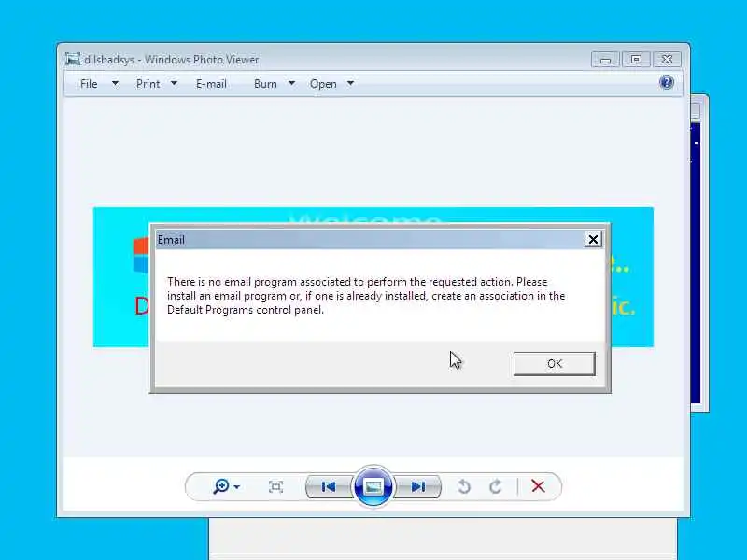Viewport: 747px width, 560px height.
Task: Click the blue Help question mark icon
Action: tap(667, 82)
